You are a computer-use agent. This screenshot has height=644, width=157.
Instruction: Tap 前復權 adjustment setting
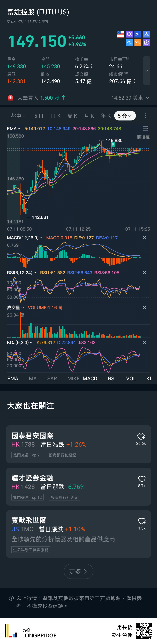click(143, 137)
